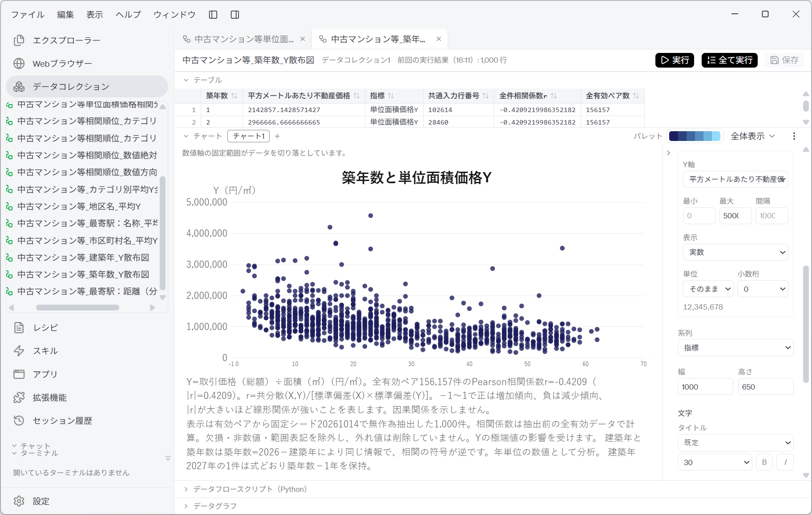The height and width of the screenshot is (515, 812).
Task: Open the ファイル menu
Action: tap(28, 15)
